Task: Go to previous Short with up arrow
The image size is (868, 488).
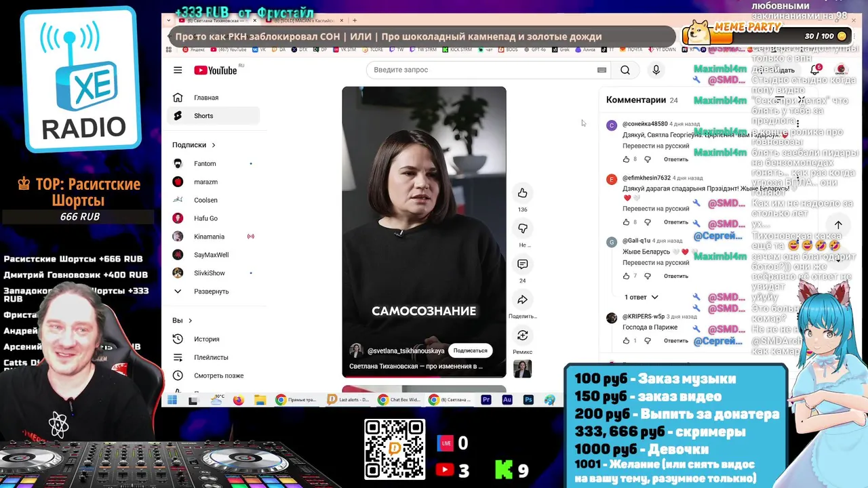Action: [x=838, y=225]
